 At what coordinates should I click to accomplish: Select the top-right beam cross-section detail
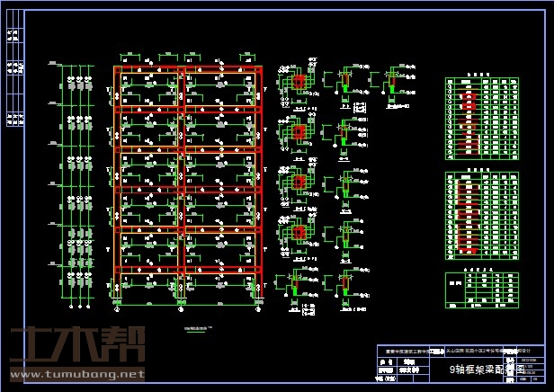[392, 85]
